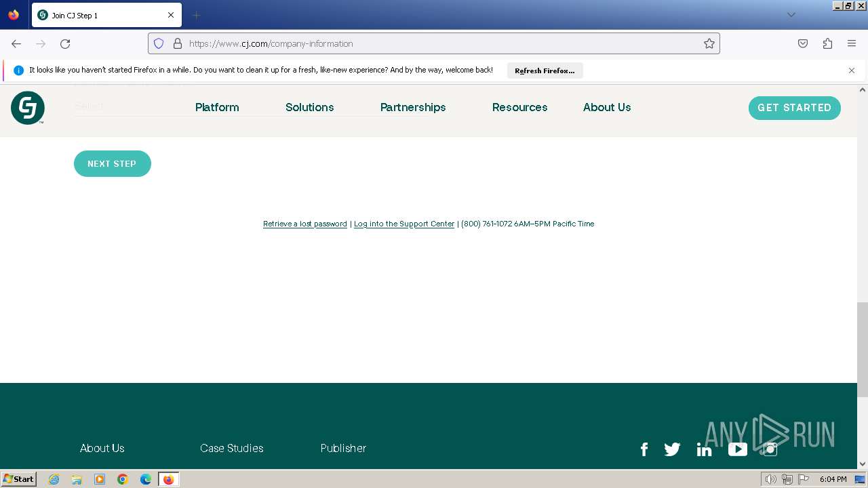Click the Refresh Firefox… button
This screenshot has height=488, width=868.
pyautogui.click(x=545, y=70)
